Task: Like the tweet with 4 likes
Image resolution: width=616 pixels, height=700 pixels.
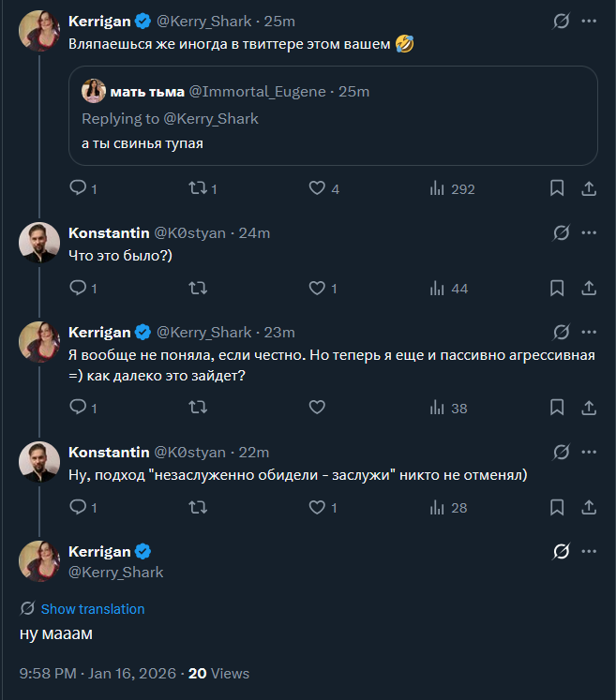Action: click(x=317, y=188)
